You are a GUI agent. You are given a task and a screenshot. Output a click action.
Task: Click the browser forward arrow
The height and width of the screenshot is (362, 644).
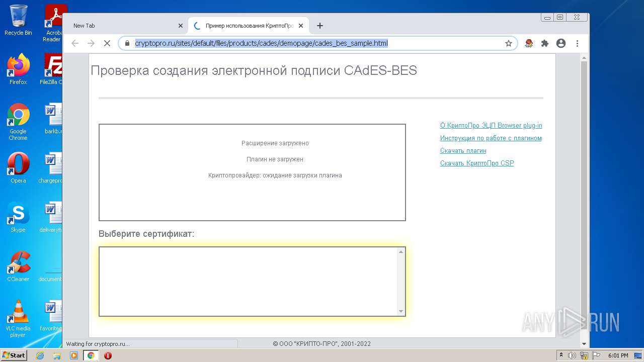click(x=91, y=43)
